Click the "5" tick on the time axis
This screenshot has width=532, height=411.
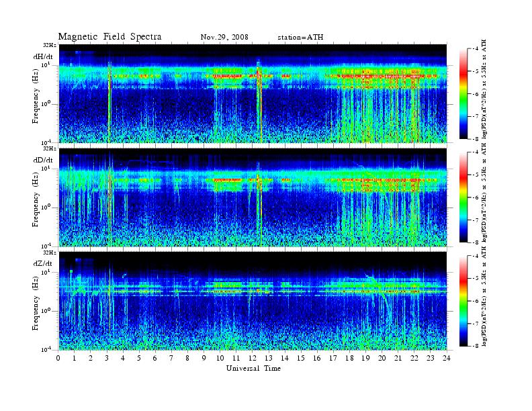[x=139, y=358]
